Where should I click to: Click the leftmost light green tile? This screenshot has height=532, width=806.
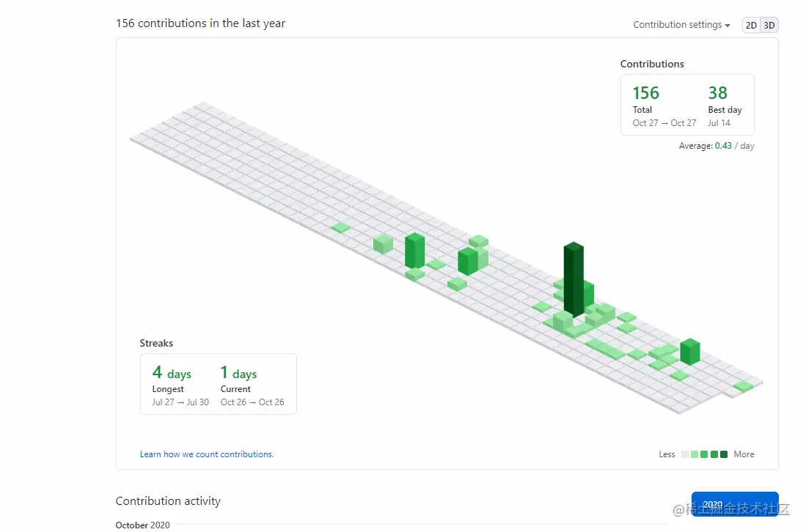(340, 227)
